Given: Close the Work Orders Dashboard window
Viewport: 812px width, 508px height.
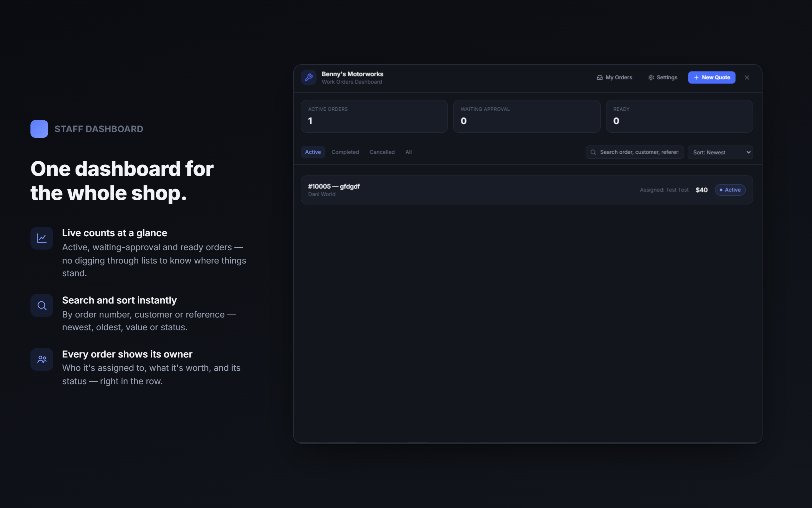Looking at the screenshot, I should click(x=747, y=77).
